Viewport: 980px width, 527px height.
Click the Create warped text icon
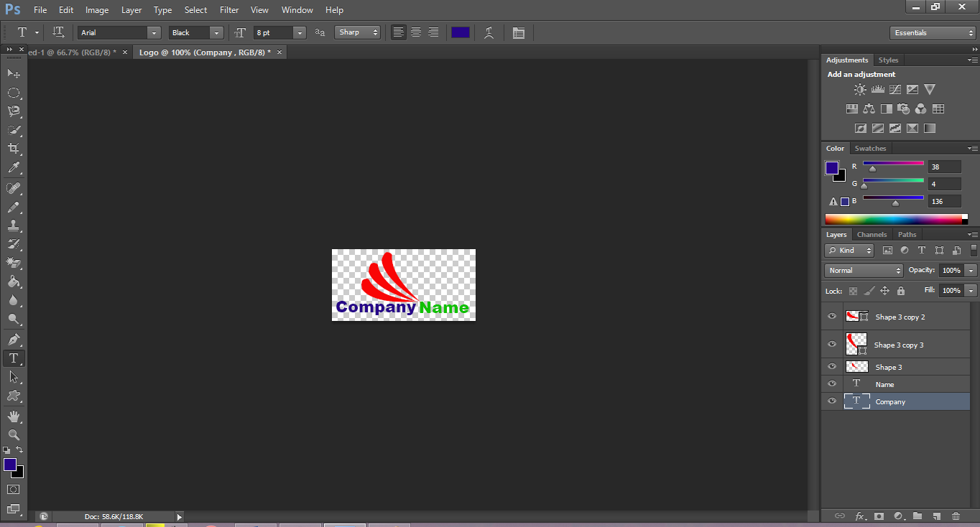tap(489, 32)
